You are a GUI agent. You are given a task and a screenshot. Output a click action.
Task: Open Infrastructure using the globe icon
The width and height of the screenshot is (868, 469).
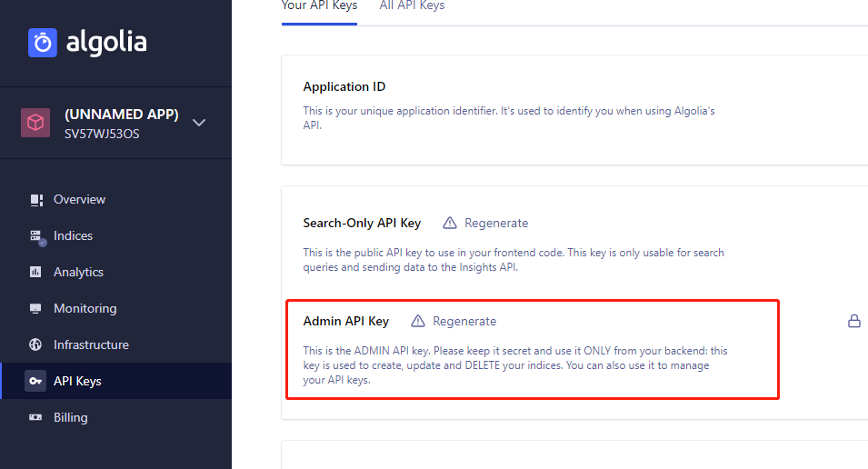(x=36, y=344)
